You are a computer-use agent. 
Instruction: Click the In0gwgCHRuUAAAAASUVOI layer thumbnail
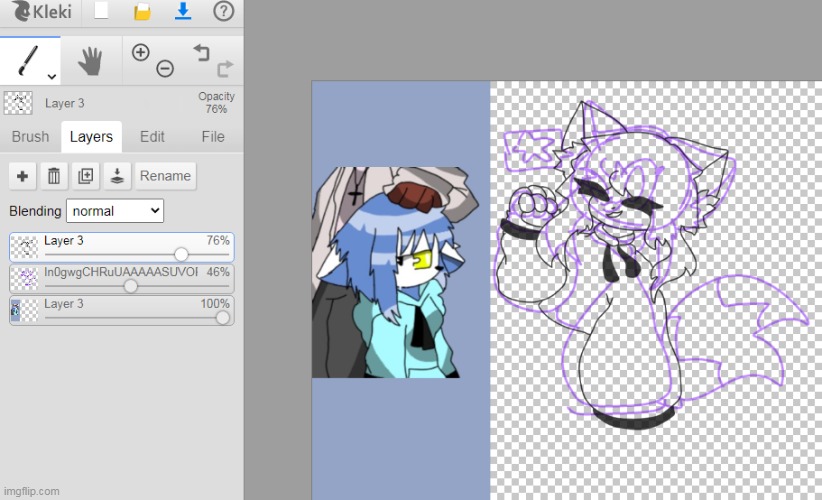coord(25,279)
